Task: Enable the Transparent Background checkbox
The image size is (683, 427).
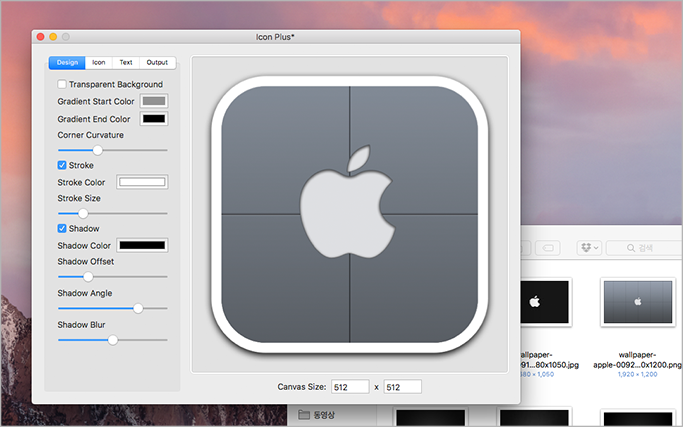Action: pos(62,84)
